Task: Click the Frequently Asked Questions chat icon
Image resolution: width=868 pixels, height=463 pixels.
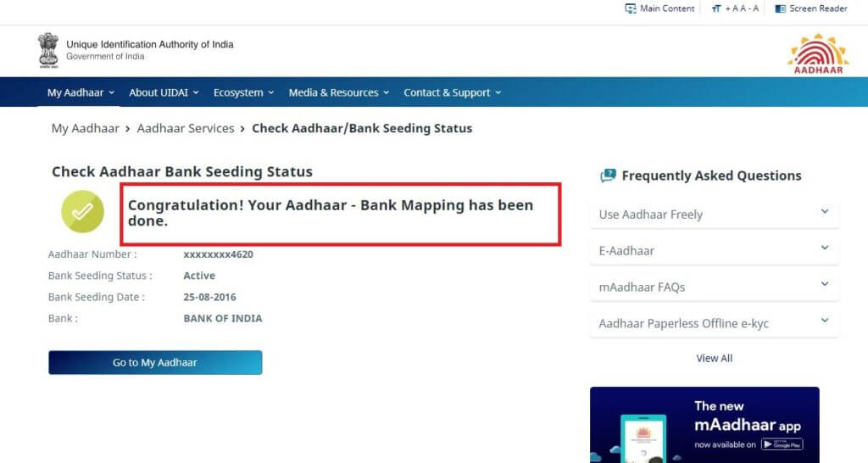Action: click(608, 176)
